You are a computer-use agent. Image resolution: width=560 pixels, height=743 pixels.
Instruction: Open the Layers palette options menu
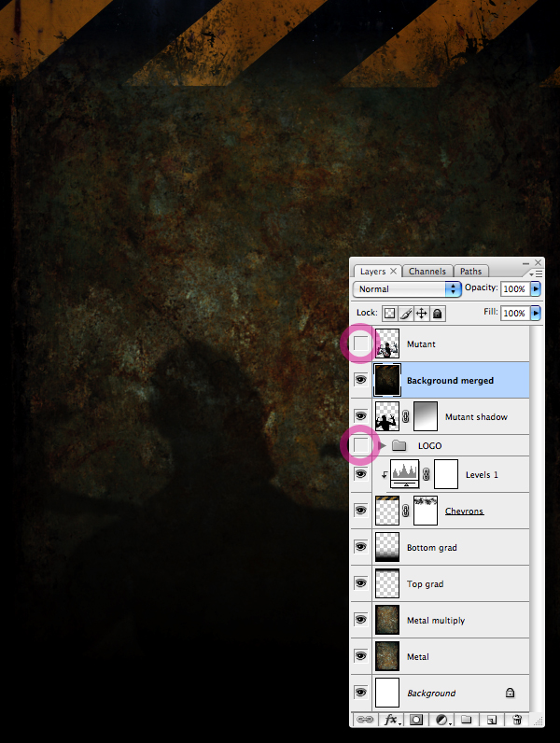point(536,273)
